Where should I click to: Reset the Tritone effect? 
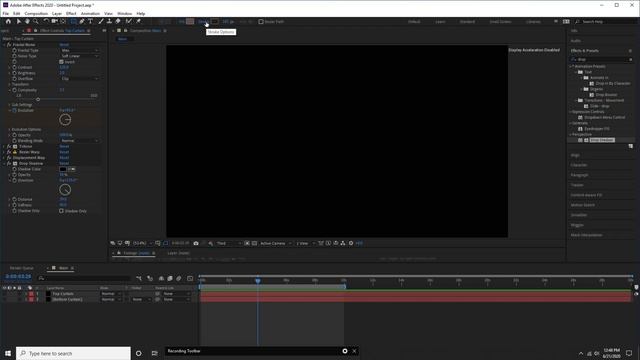64,147
